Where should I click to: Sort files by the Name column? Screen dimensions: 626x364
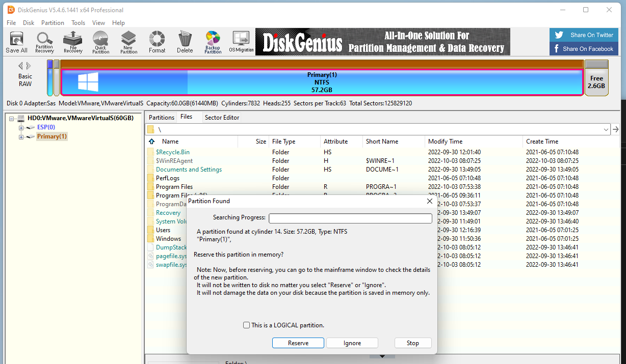(x=170, y=142)
